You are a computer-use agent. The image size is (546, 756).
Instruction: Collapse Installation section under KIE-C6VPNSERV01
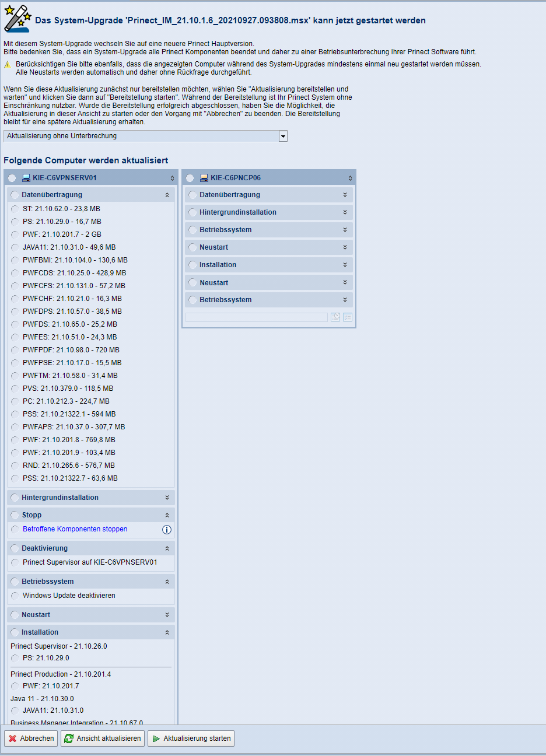[167, 632]
